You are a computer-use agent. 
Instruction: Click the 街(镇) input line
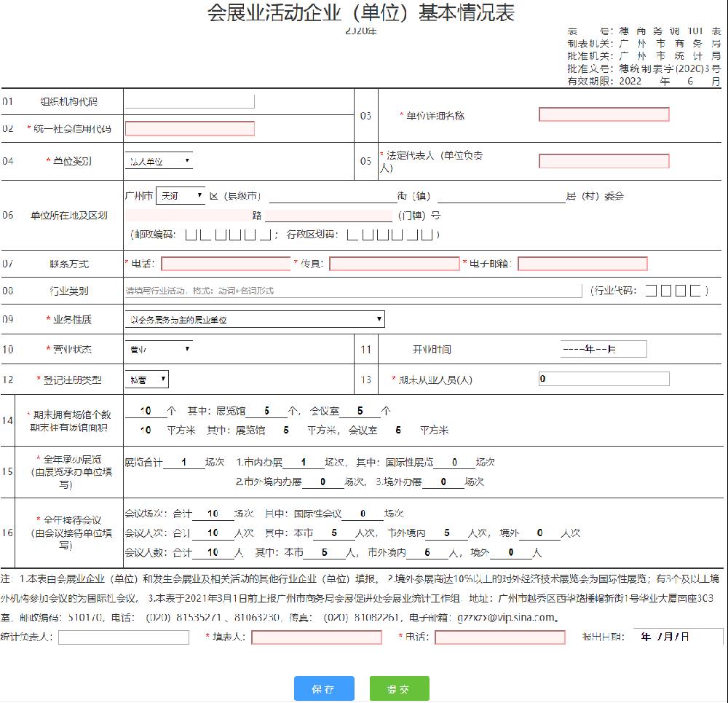(333, 197)
